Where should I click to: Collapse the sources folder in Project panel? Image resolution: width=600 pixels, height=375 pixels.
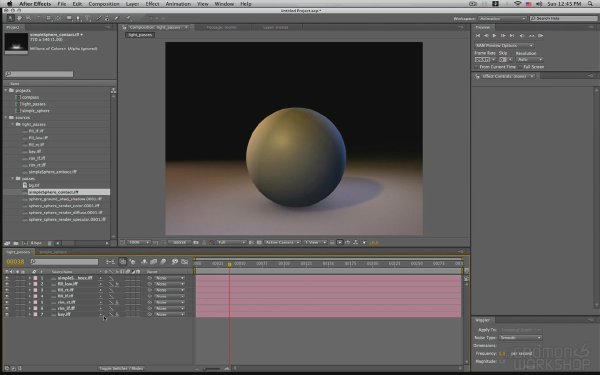pos(6,117)
